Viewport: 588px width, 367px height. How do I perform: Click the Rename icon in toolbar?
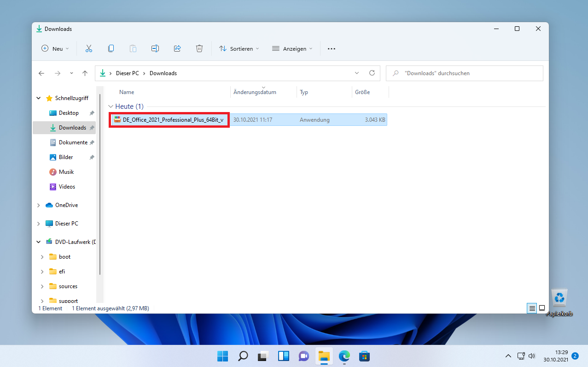(155, 48)
